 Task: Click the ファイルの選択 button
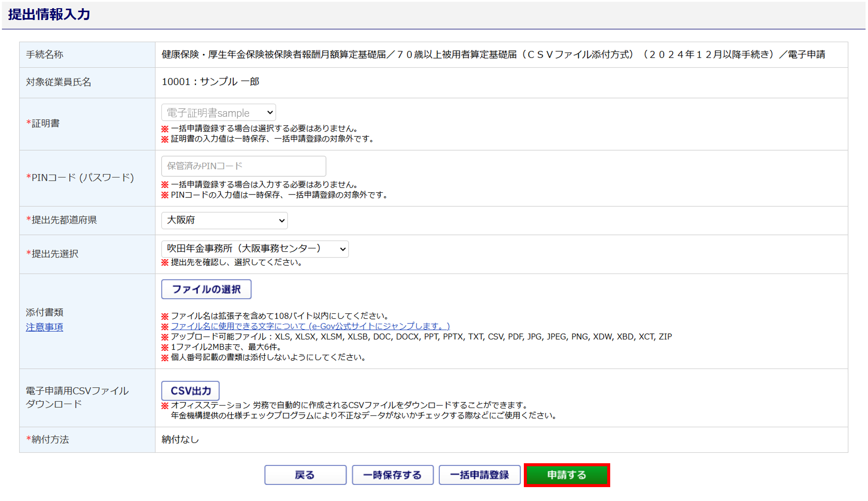coord(206,289)
